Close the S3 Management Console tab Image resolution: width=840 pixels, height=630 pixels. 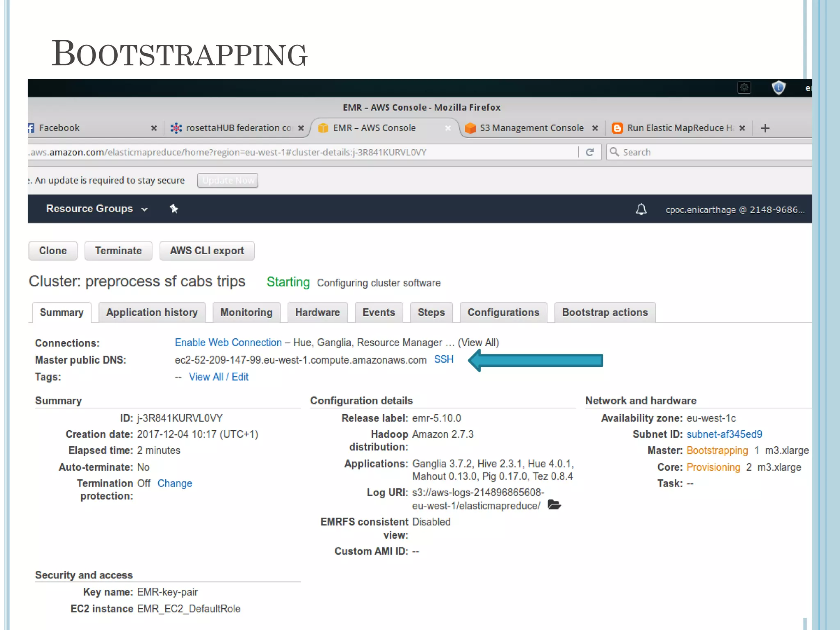point(595,128)
